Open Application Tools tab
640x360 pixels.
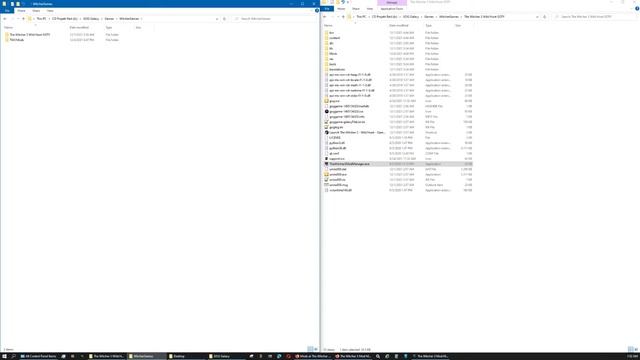pos(391,9)
